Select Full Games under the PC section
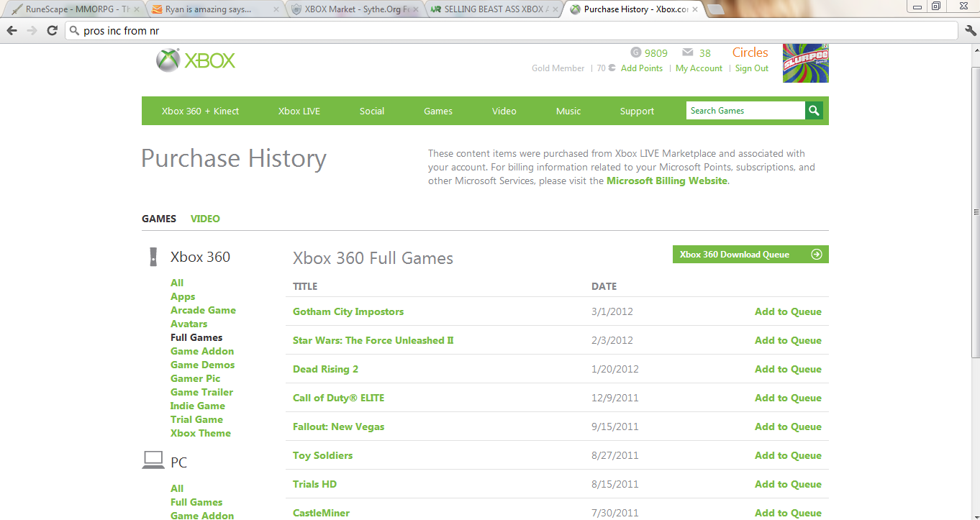Viewport: 980px width, 520px height. point(196,502)
